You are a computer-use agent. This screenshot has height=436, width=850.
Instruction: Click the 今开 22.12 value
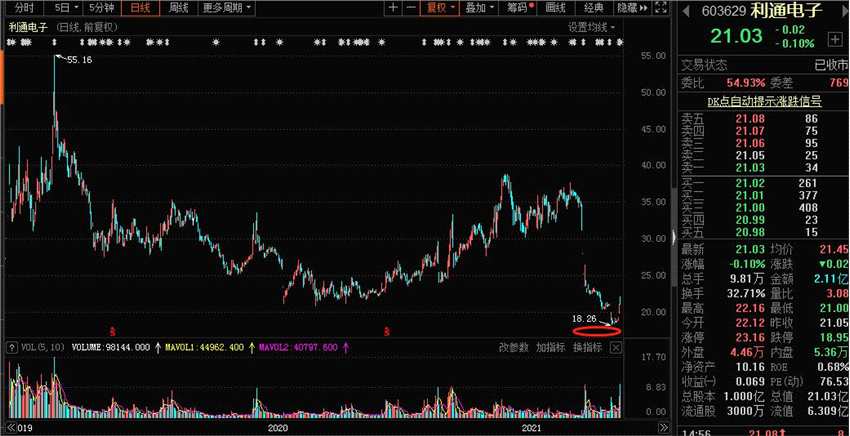750,323
